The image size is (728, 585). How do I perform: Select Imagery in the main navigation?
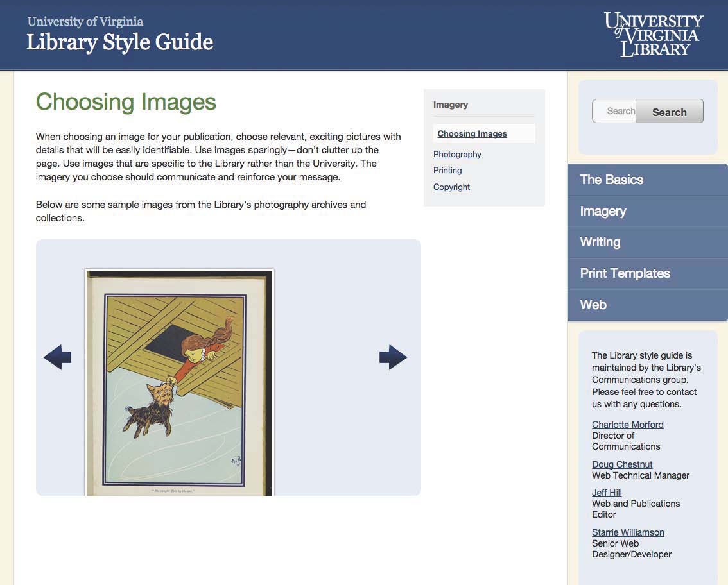click(x=603, y=211)
